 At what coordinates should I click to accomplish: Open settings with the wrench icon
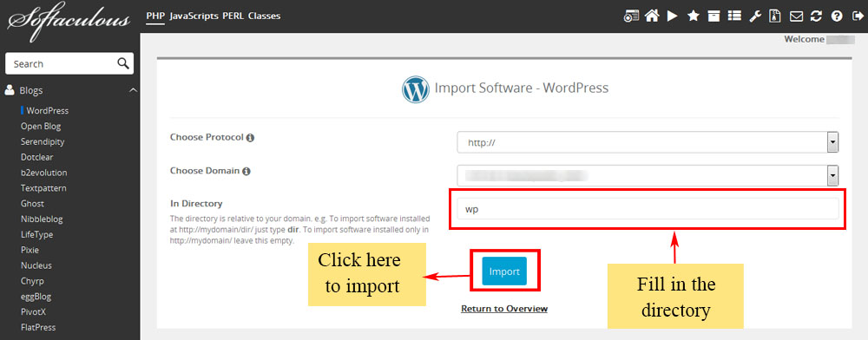755,16
